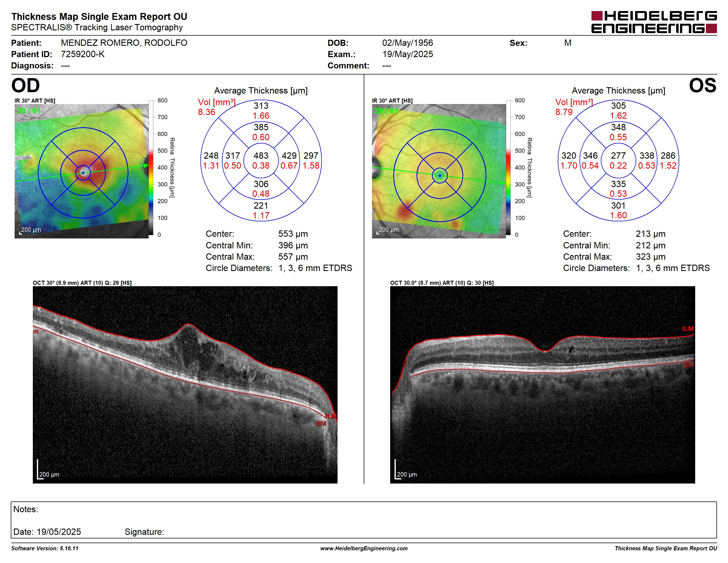The image size is (728, 563).
Task: Click the Notes box
Action: pos(364,520)
